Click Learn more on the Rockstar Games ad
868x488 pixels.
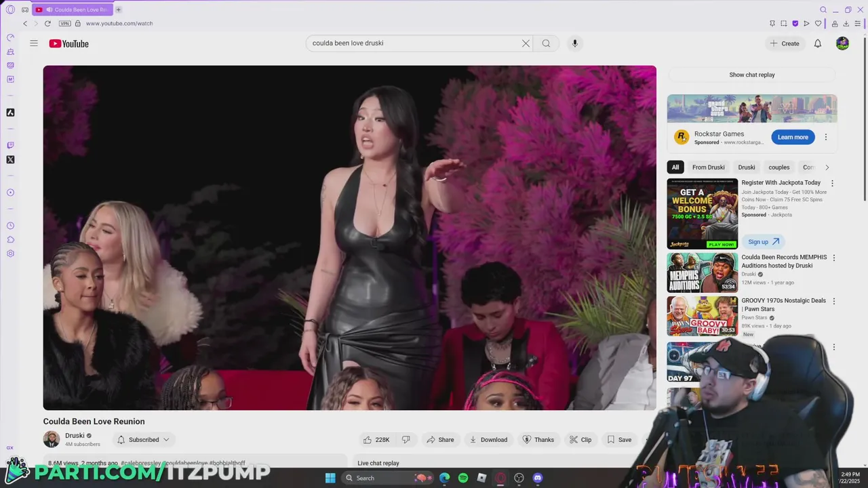793,137
